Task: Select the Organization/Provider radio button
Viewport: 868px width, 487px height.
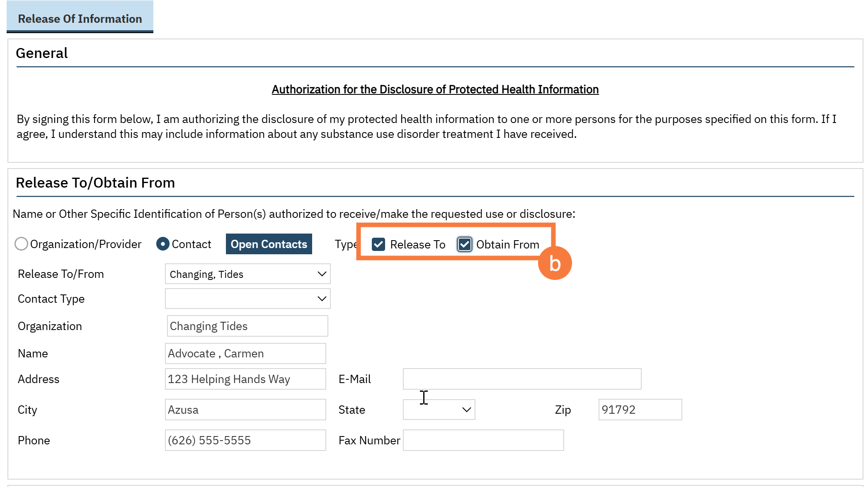Action: pyautogui.click(x=22, y=244)
